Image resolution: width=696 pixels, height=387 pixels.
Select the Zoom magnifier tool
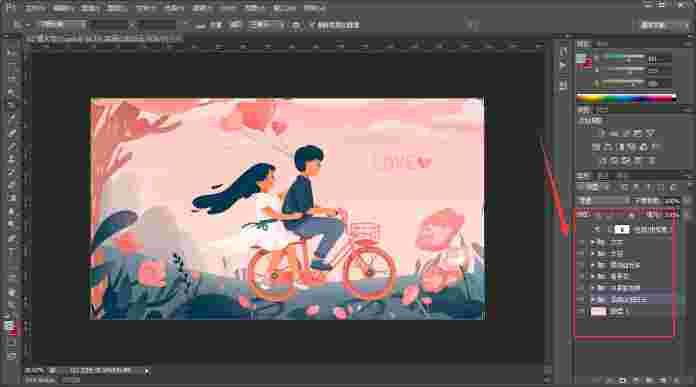[x=12, y=305]
